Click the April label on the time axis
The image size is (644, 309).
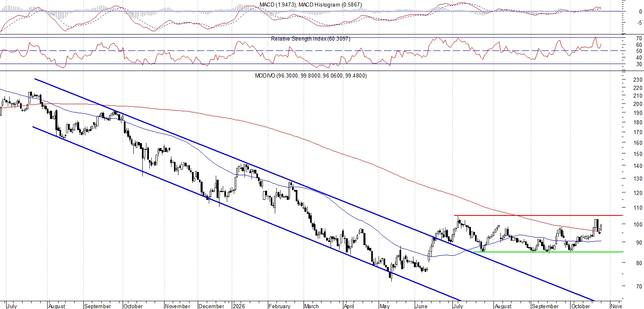coord(349,306)
